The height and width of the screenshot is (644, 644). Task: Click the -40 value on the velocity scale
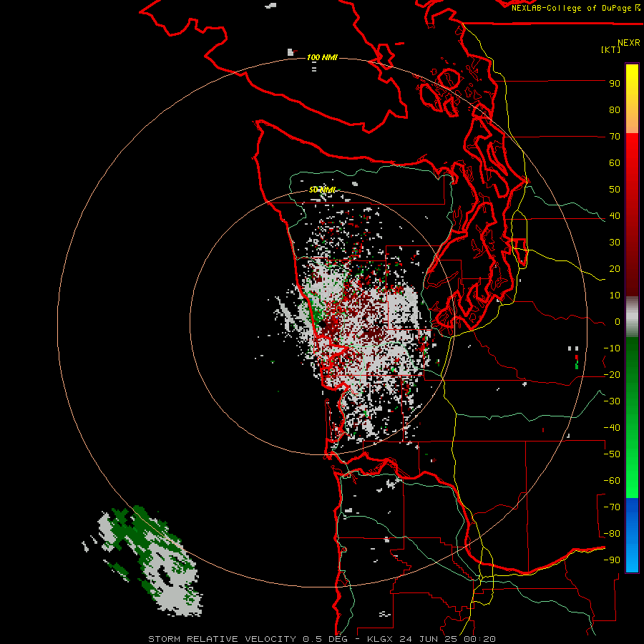612,428
